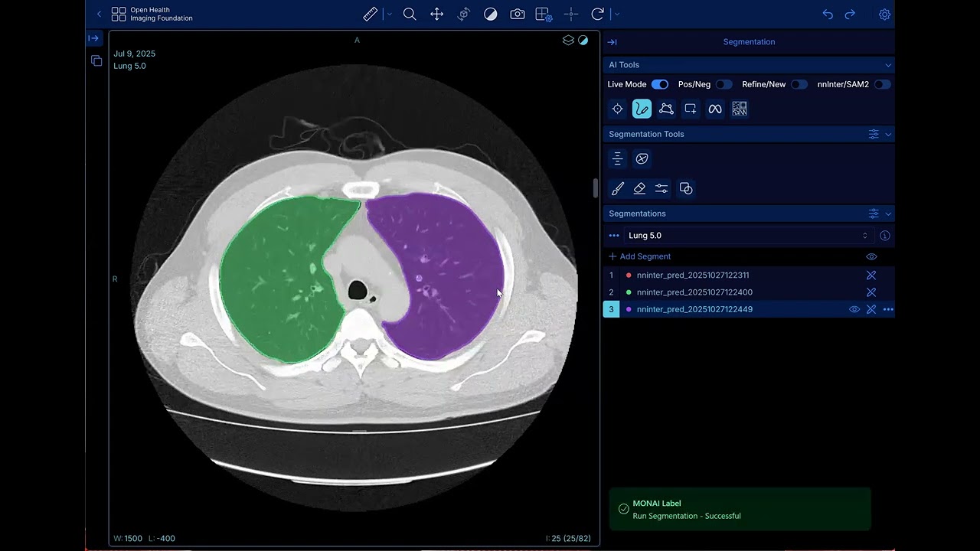
Task: Click the Open Health Imaging Foundation logo
Action: 152,14
